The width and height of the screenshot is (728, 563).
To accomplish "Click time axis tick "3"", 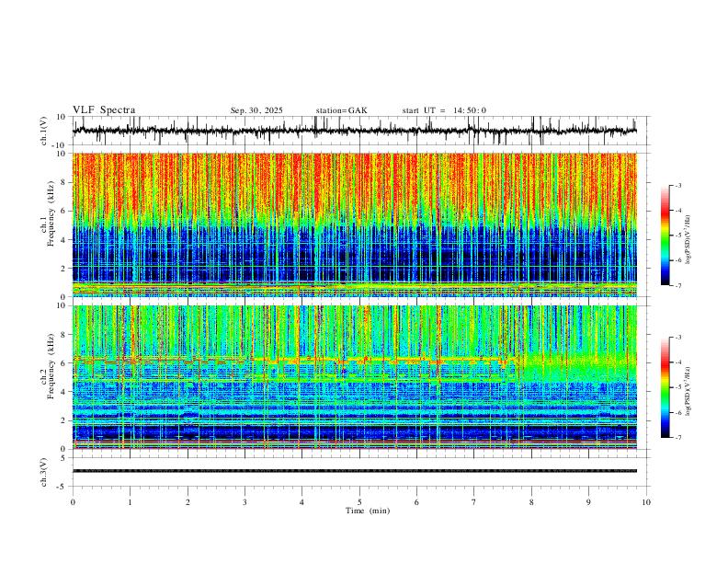I will (x=245, y=502).
